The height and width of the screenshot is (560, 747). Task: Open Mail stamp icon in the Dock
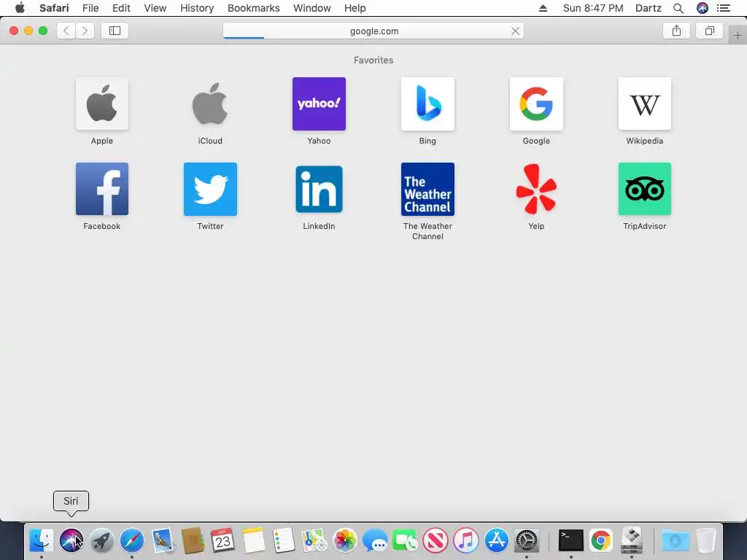[163, 540]
